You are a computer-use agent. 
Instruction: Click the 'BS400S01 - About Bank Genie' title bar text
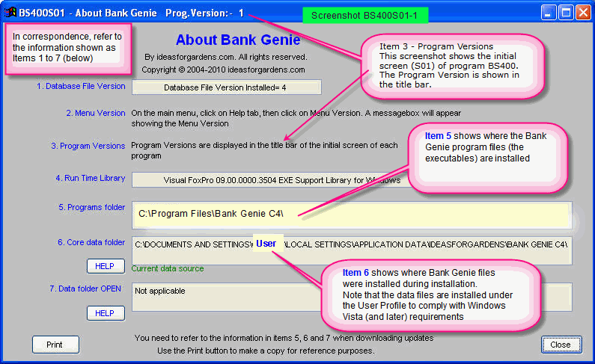click(88, 13)
